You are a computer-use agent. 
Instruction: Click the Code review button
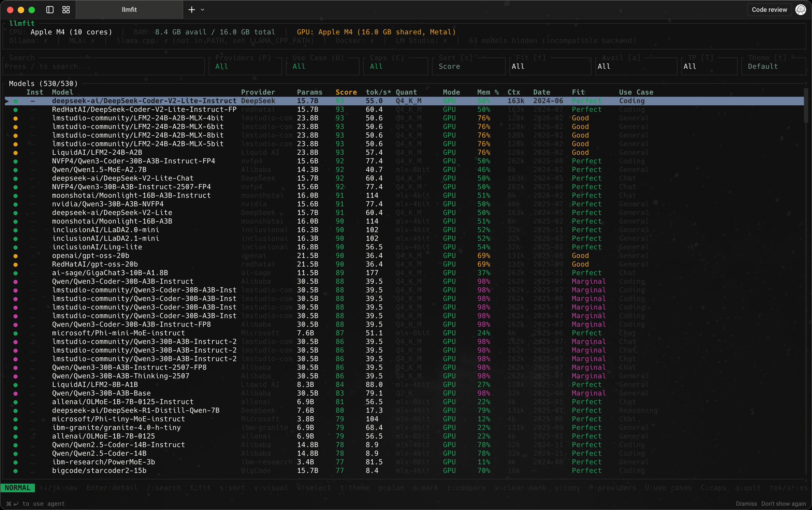point(769,10)
